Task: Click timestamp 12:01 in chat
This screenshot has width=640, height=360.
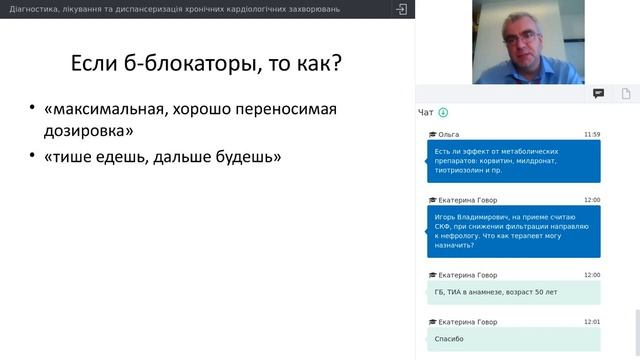Action: coord(592,322)
